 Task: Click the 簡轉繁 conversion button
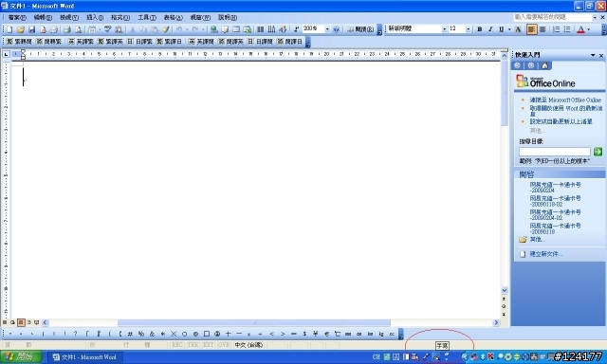coord(48,42)
